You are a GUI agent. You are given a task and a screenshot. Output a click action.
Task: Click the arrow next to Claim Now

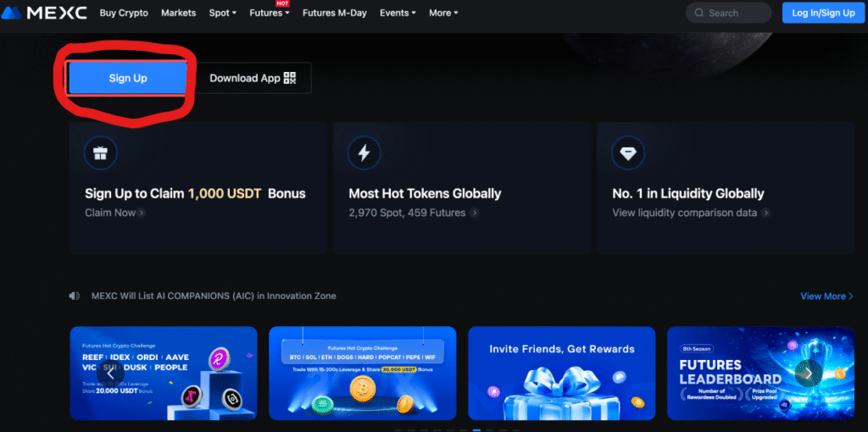click(x=142, y=213)
